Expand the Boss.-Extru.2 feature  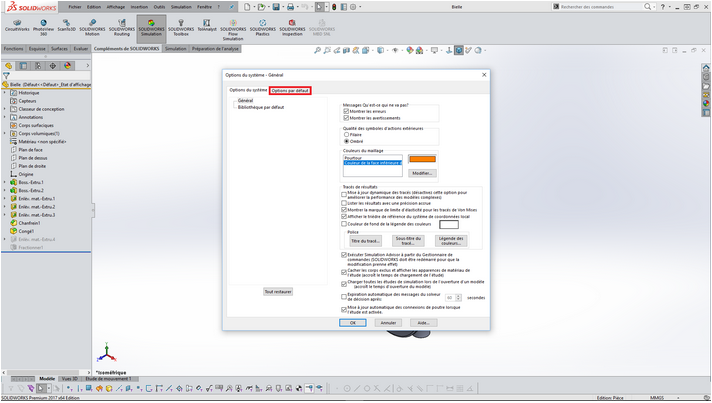[x=5, y=190]
